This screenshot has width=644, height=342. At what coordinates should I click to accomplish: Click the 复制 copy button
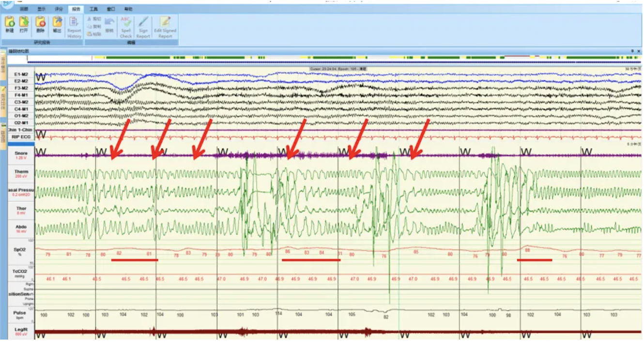[94, 26]
